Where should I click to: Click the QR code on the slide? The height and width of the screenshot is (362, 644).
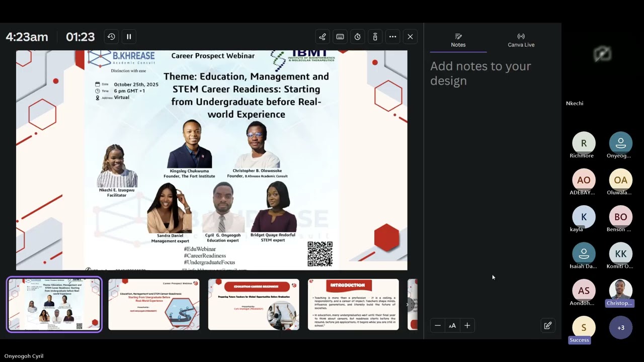pos(320,254)
